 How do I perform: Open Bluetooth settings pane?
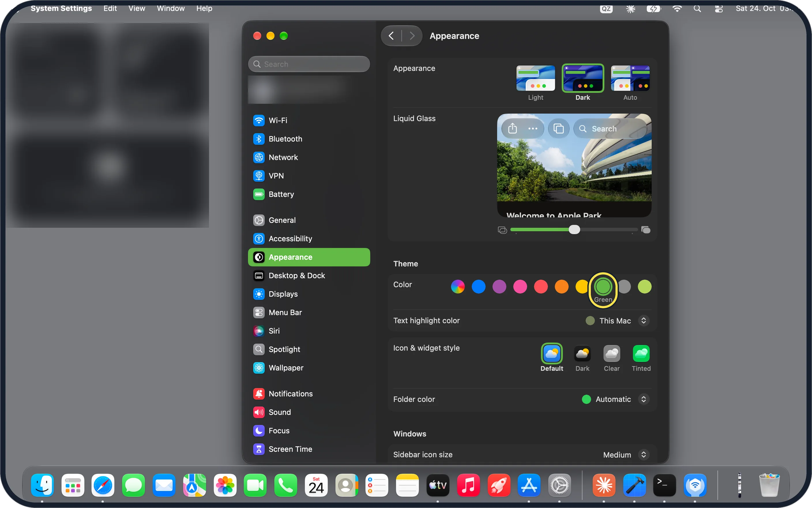[309, 139]
